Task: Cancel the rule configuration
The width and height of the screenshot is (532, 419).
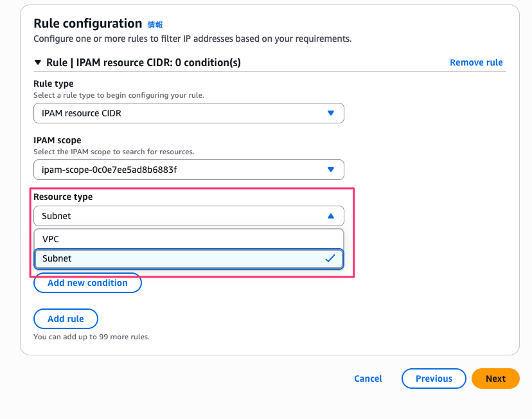Action: pyautogui.click(x=368, y=379)
